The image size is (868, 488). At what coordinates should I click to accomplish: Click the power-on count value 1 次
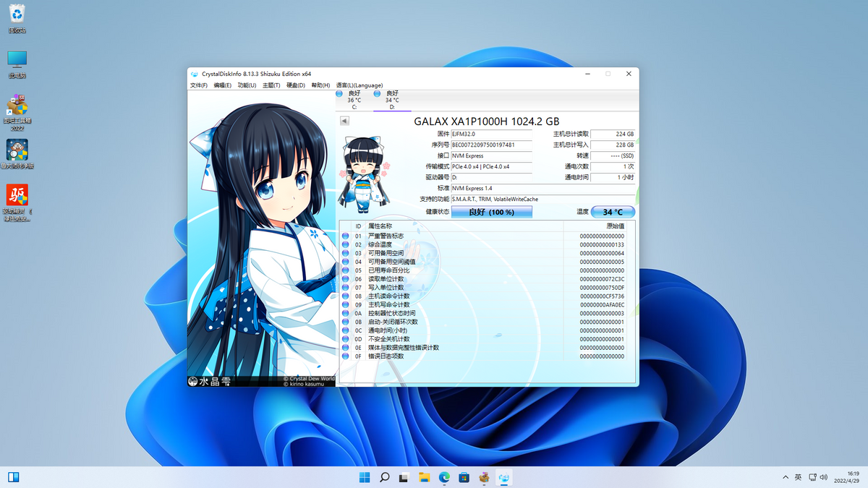(x=613, y=166)
